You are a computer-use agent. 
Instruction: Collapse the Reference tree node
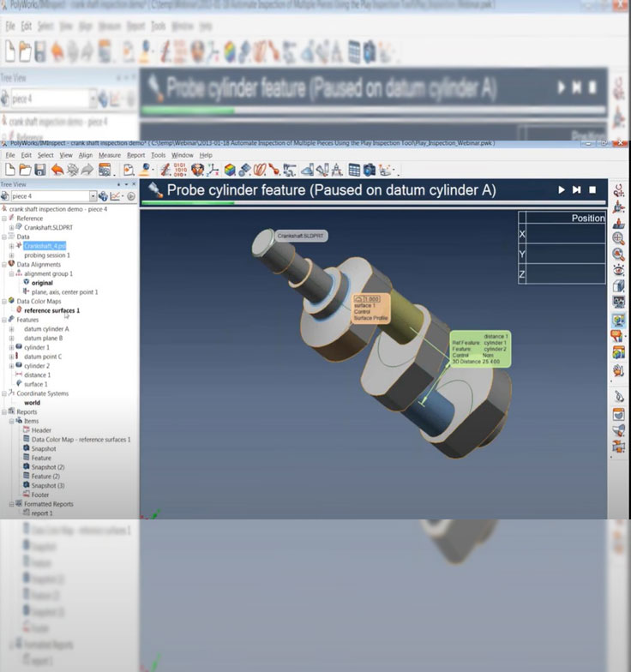tap(4, 219)
